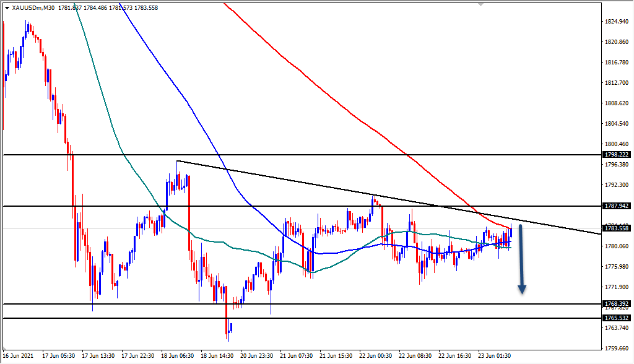
Task: Click the 1775.980 price scale label
Action: [x=617, y=267]
